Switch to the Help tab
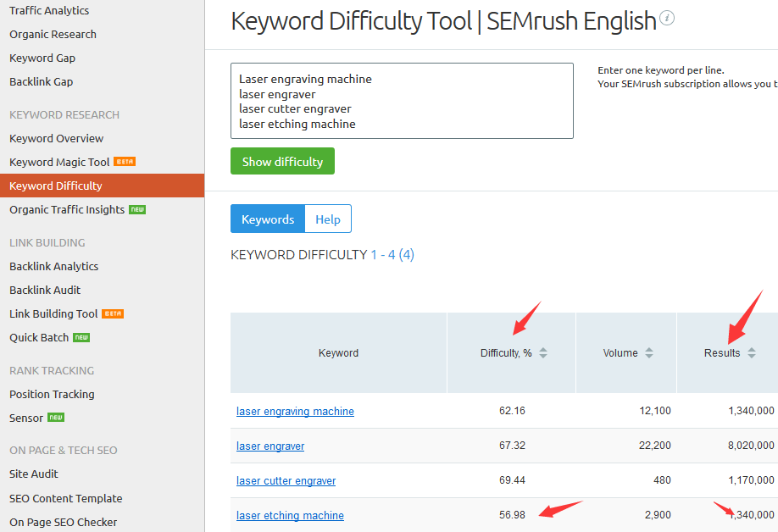 pos(328,219)
